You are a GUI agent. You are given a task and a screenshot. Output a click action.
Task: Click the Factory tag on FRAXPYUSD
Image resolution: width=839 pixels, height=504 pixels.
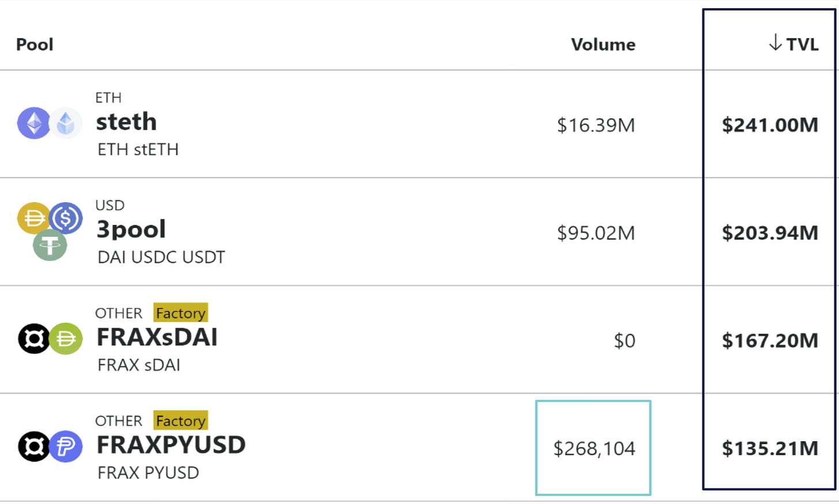click(x=181, y=420)
